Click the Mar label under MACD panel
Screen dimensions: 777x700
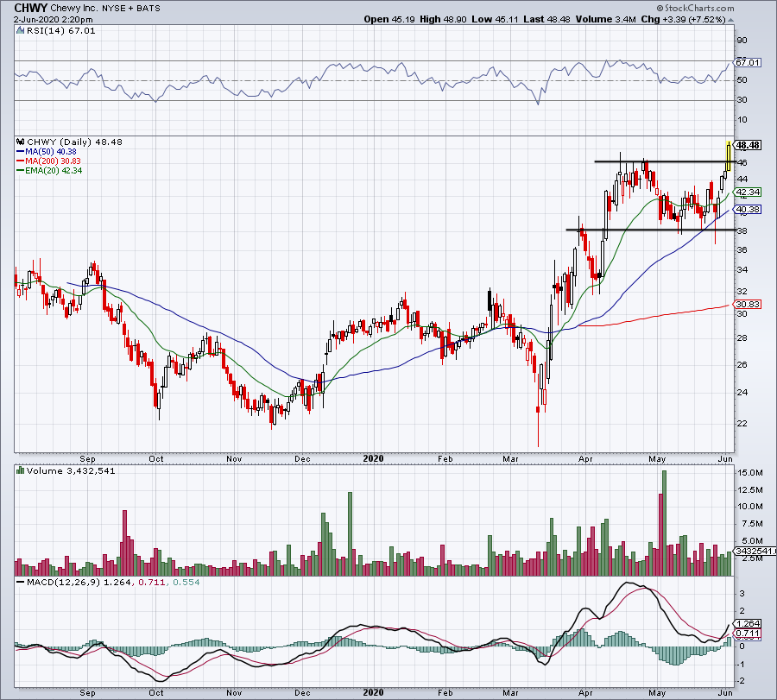point(510,692)
